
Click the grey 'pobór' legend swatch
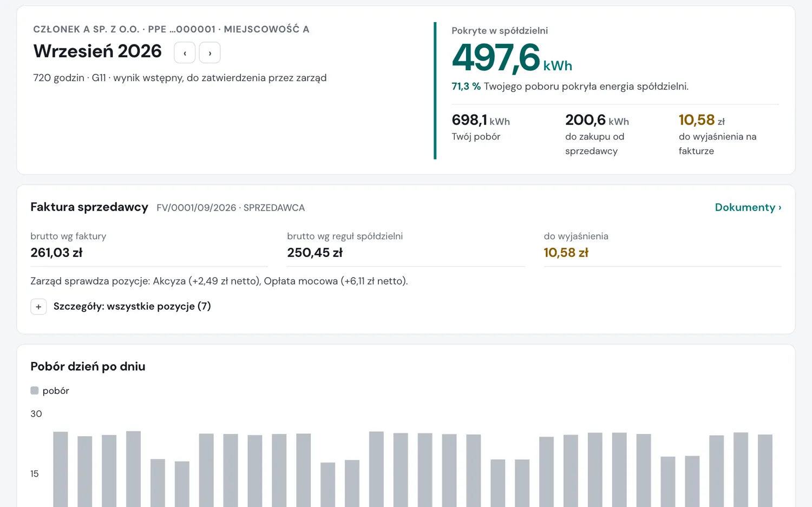pos(35,391)
